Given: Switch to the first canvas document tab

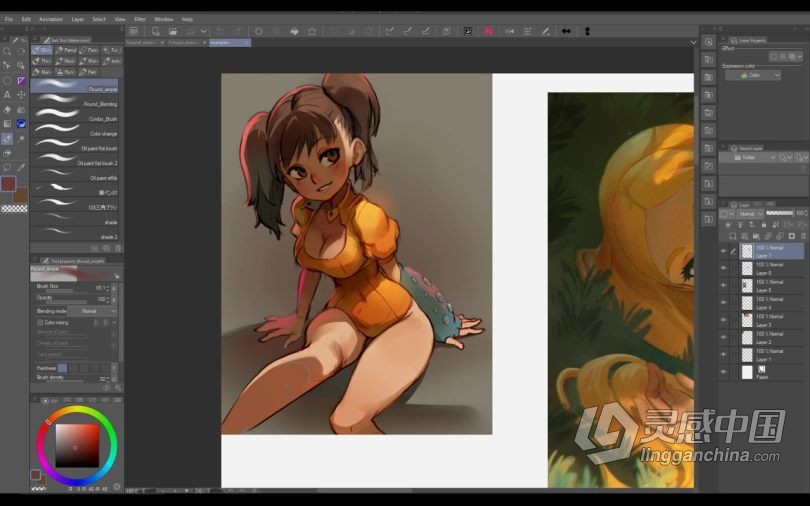Looking at the screenshot, I should click(x=145, y=42).
